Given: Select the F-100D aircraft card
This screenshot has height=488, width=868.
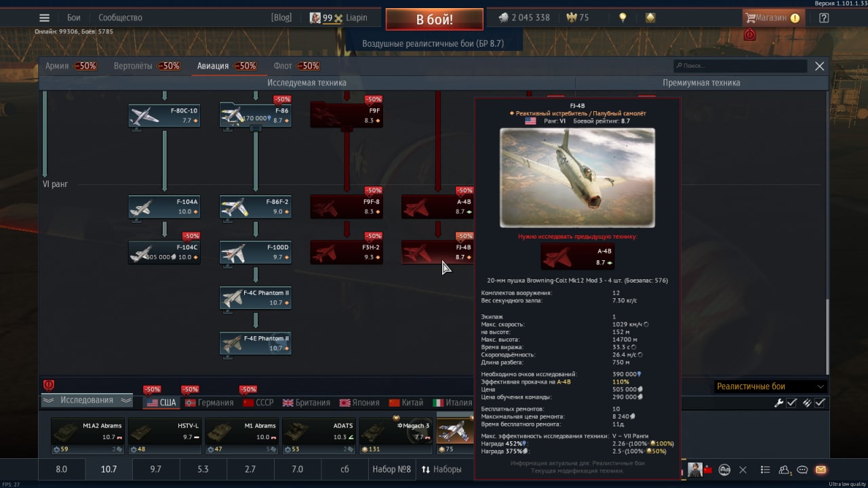Looking at the screenshot, I should click(x=256, y=253).
